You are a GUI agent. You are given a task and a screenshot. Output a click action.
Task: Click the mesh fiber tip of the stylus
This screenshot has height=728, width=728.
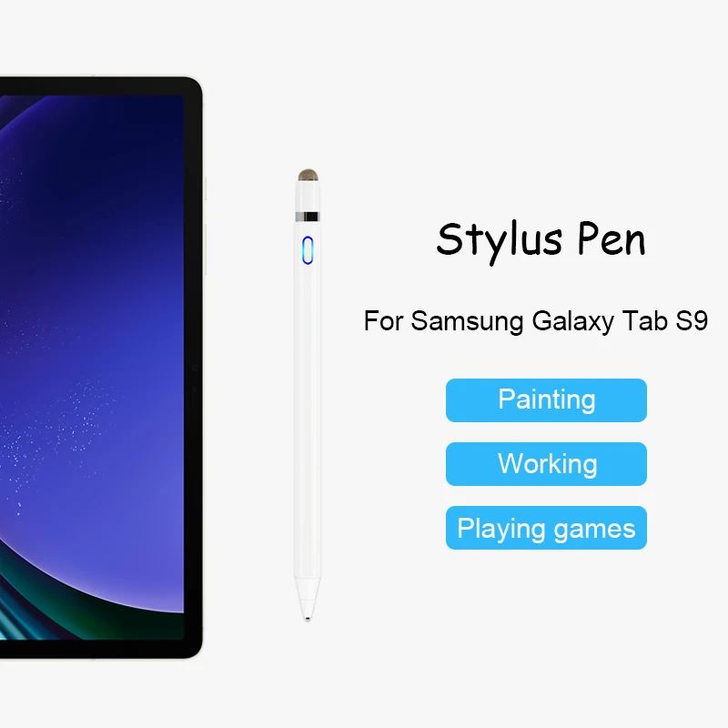tap(308, 175)
